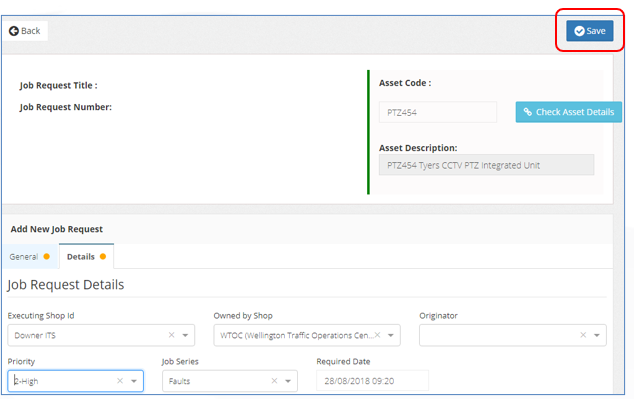Screen dimensions: 634x399
Task: Expand the Priority dropdown arrow
Action: coord(134,381)
